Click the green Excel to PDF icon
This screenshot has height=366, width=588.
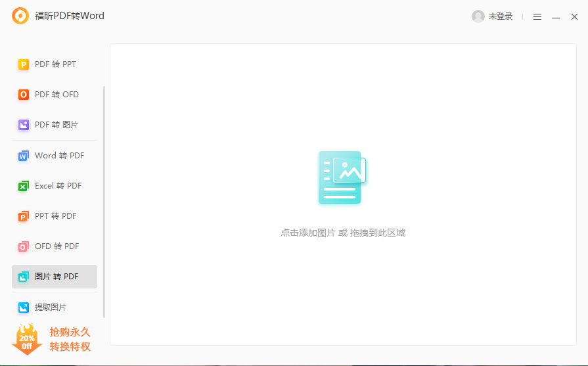pyautogui.click(x=23, y=186)
